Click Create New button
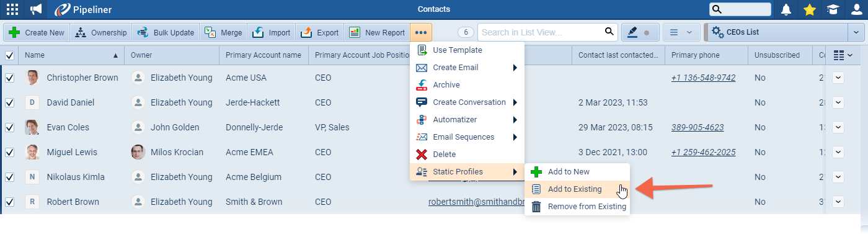Screen dimensions: 868x234 coord(37,33)
